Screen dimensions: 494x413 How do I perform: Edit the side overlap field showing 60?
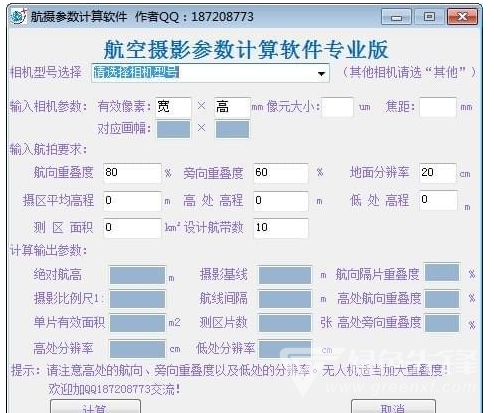281,173
